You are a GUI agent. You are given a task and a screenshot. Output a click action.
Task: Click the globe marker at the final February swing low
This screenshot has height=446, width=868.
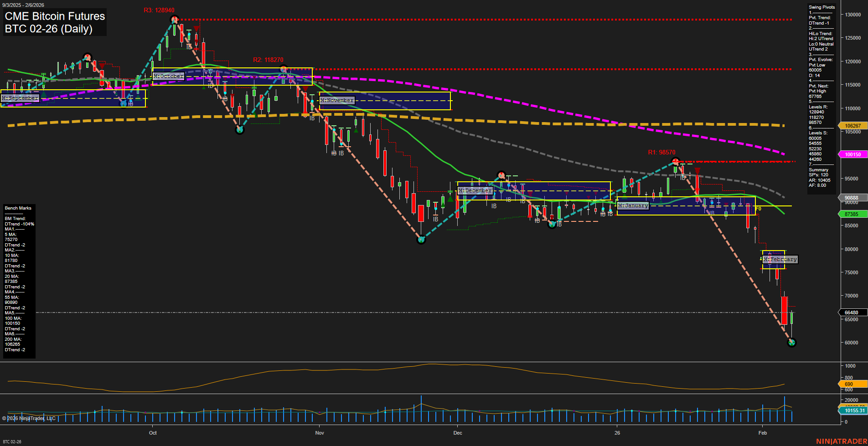792,343
